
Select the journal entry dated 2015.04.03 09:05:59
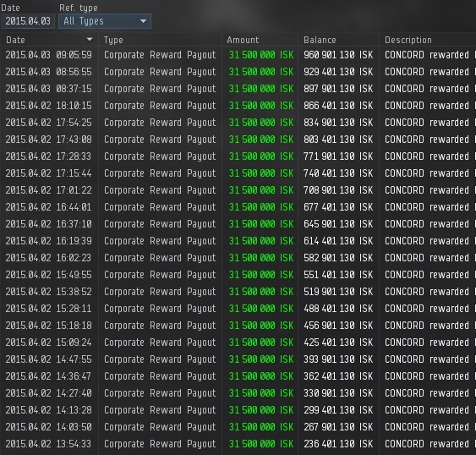[x=238, y=55]
